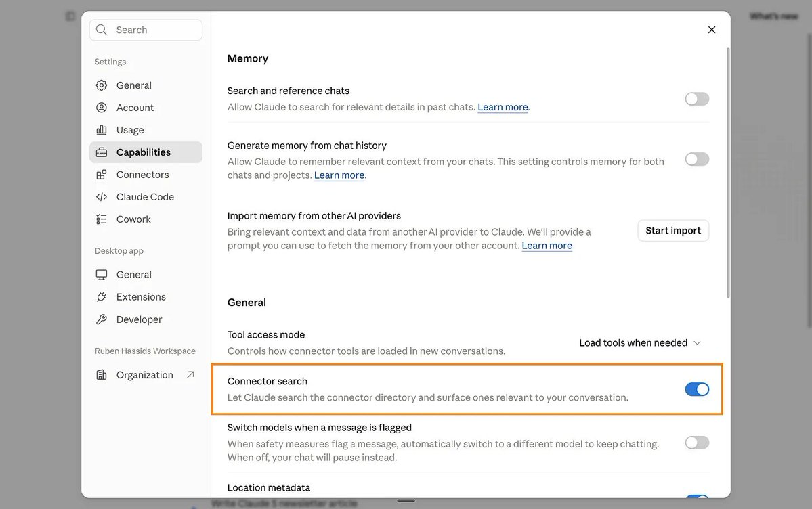812x509 pixels.
Task: Click the person icon beside Account
Action: (x=102, y=107)
